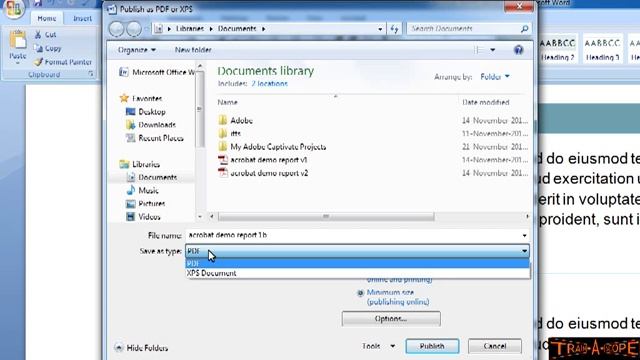
Task: Switch to the Home ribbon tab
Action: click(47, 18)
